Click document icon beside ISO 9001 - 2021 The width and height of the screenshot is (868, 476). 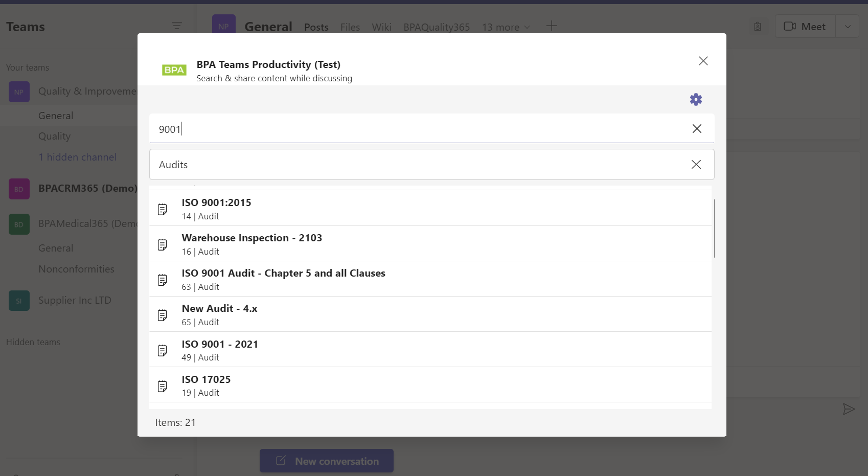163,350
